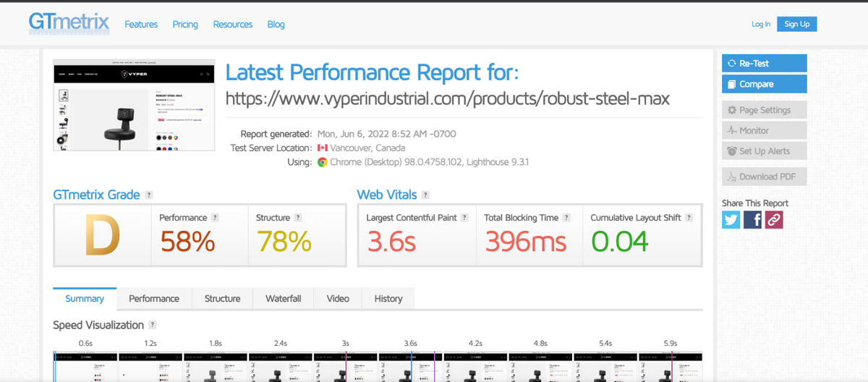
Task: Open Cumulative Layout Shift help icon
Action: click(x=689, y=218)
